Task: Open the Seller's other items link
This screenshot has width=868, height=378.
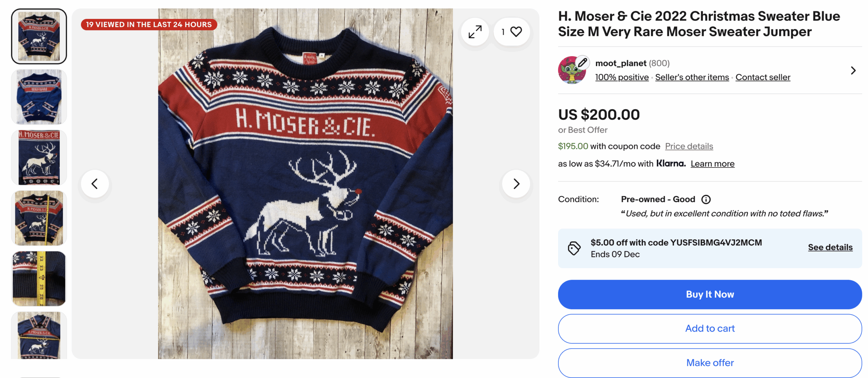Action: pyautogui.click(x=692, y=77)
